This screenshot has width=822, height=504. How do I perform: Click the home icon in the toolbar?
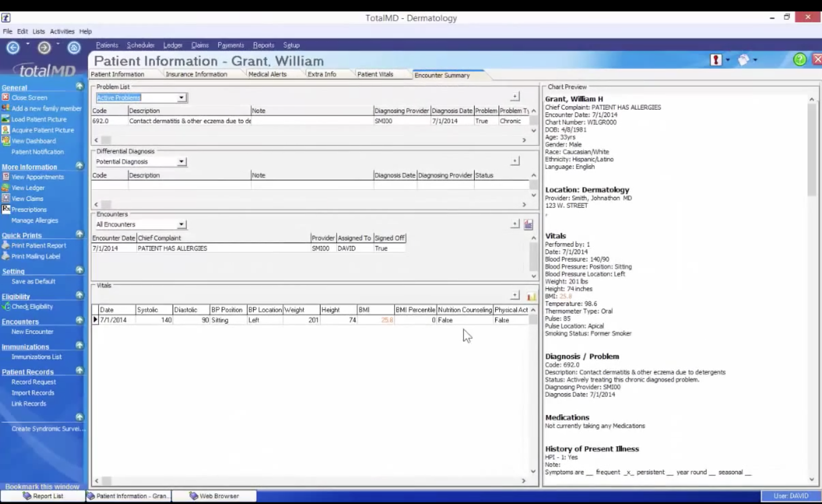(x=74, y=47)
